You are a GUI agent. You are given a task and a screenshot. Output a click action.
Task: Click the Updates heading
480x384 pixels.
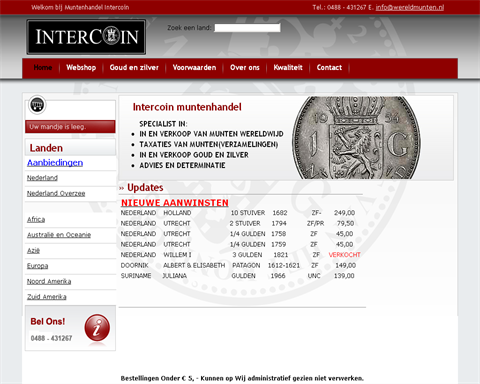[145, 188]
